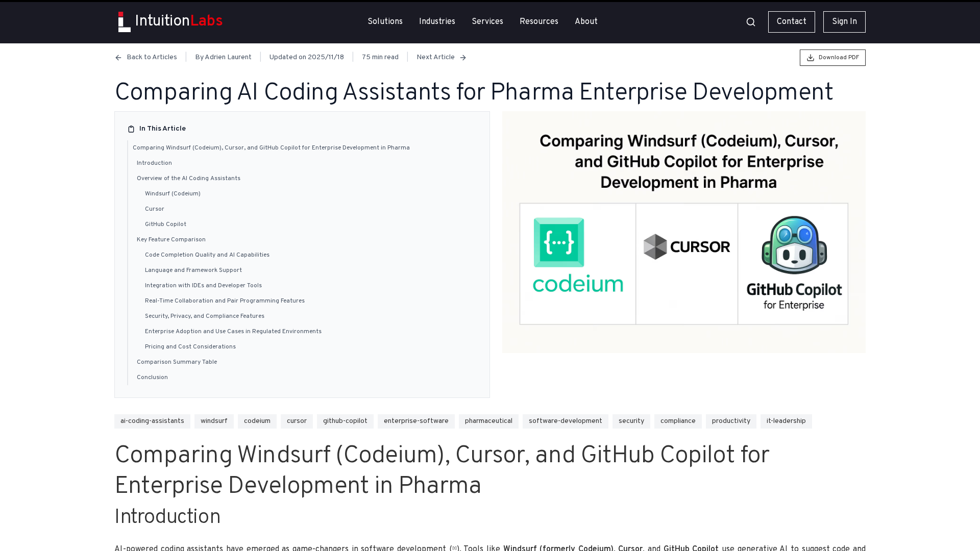This screenshot has width=980, height=551.
Task: Open the search magnifier icon
Action: click(x=750, y=22)
